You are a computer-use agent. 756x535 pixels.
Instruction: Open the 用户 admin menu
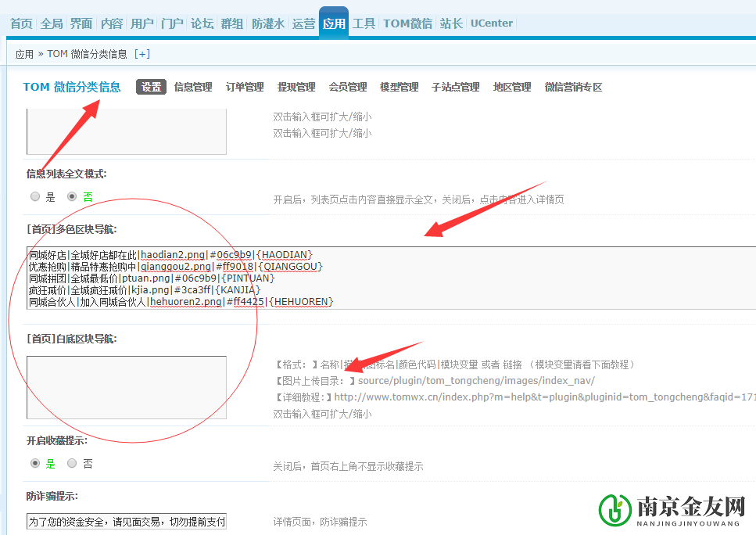[x=142, y=23]
